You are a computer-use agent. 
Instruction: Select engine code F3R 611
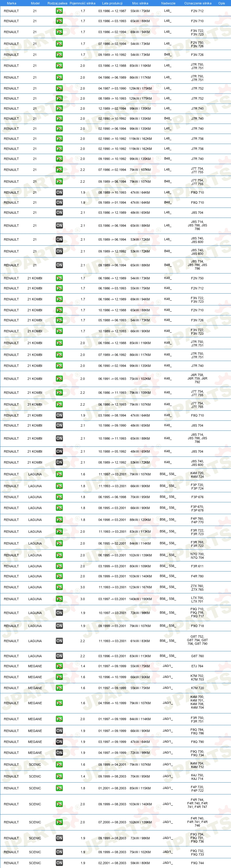tap(197, 566)
